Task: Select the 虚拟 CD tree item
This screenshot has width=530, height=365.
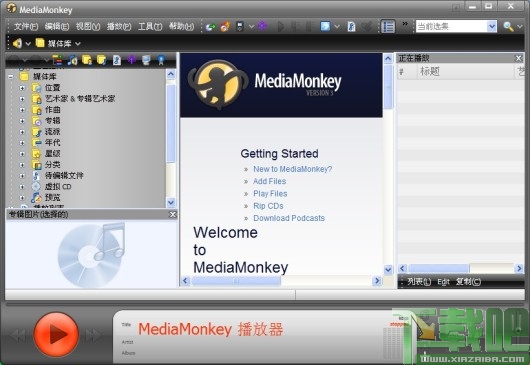Action: [x=58, y=187]
